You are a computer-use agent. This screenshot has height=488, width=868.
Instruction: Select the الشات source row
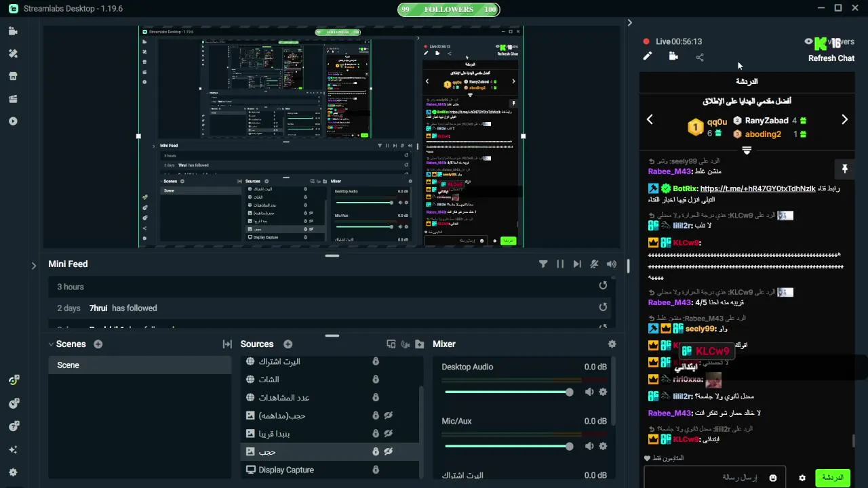[330, 380]
